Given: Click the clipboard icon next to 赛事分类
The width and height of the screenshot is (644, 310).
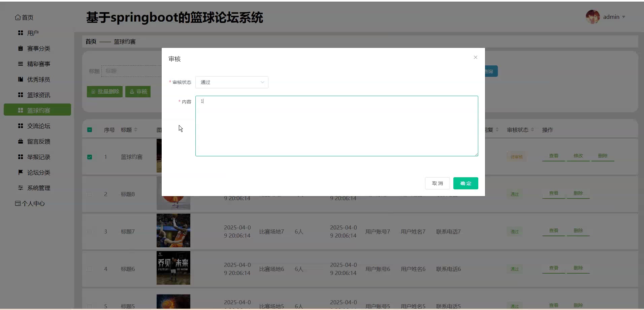Looking at the screenshot, I should [21, 49].
